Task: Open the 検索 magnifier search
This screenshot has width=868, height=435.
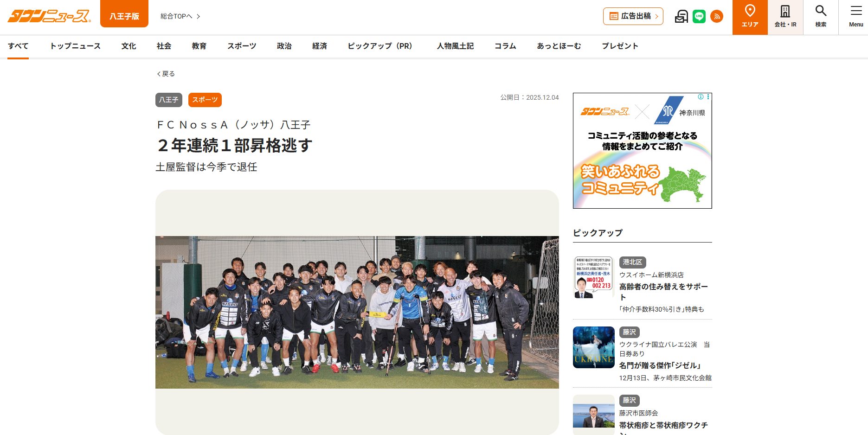Action: [x=821, y=17]
